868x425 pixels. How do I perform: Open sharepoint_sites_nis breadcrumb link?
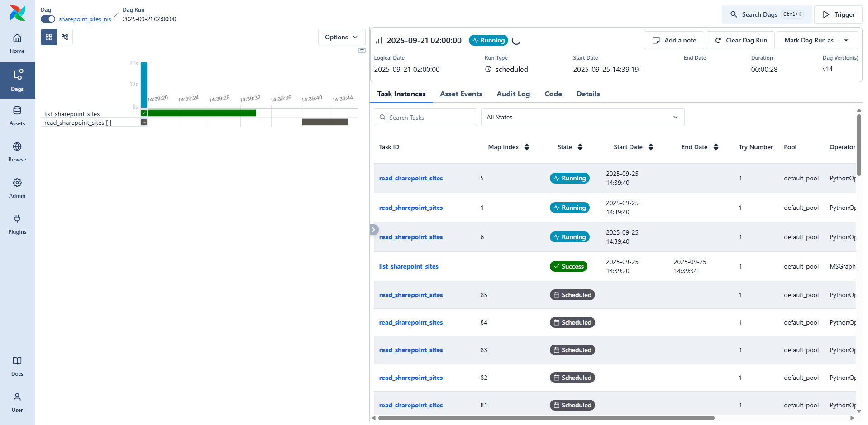click(85, 19)
